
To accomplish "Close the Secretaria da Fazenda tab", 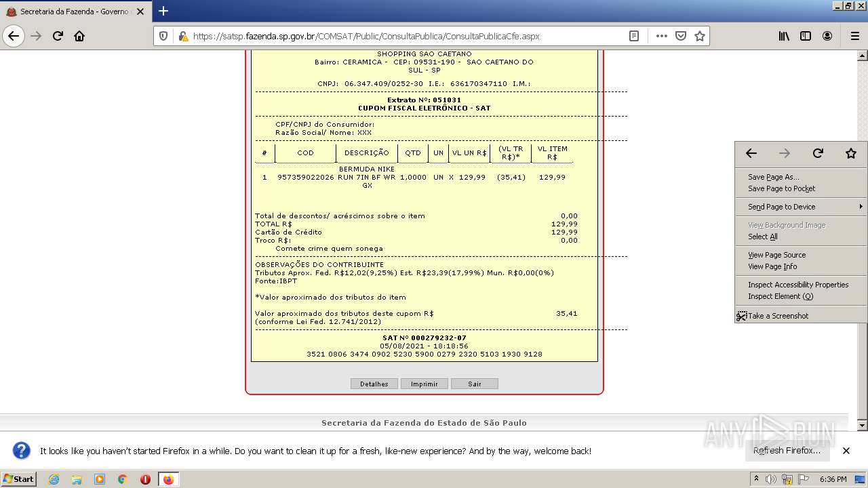I will (140, 12).
